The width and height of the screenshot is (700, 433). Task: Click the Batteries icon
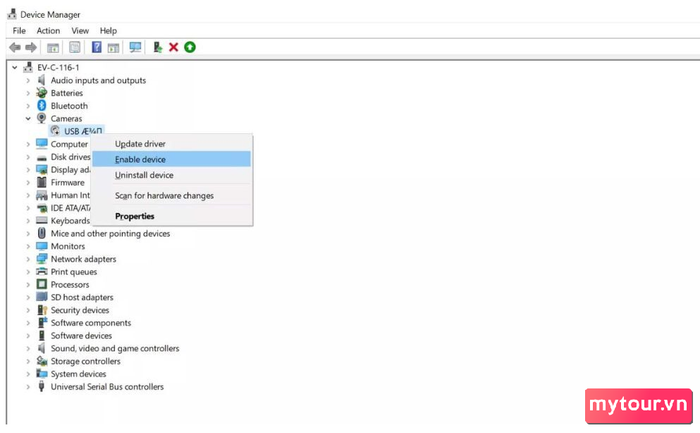tap(42, 92)
